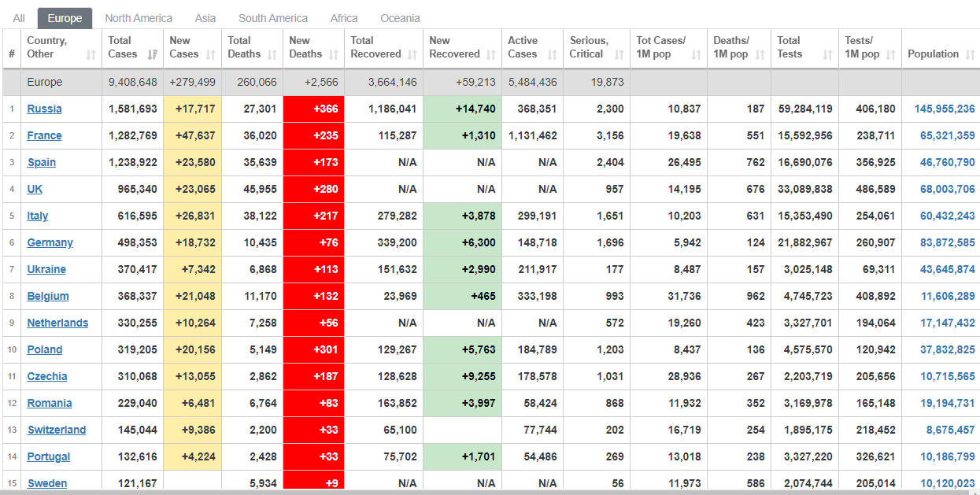Image resolution: width=980 pixels, height=495 pixels.
Task: Sort by New Recovered column arrow icon
Action: 491,54
